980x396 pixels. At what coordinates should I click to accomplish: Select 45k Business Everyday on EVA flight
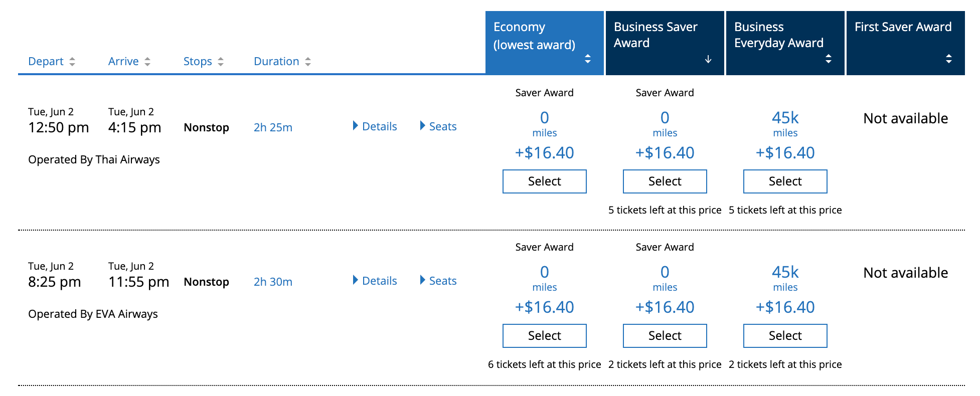tap(785, 336)
